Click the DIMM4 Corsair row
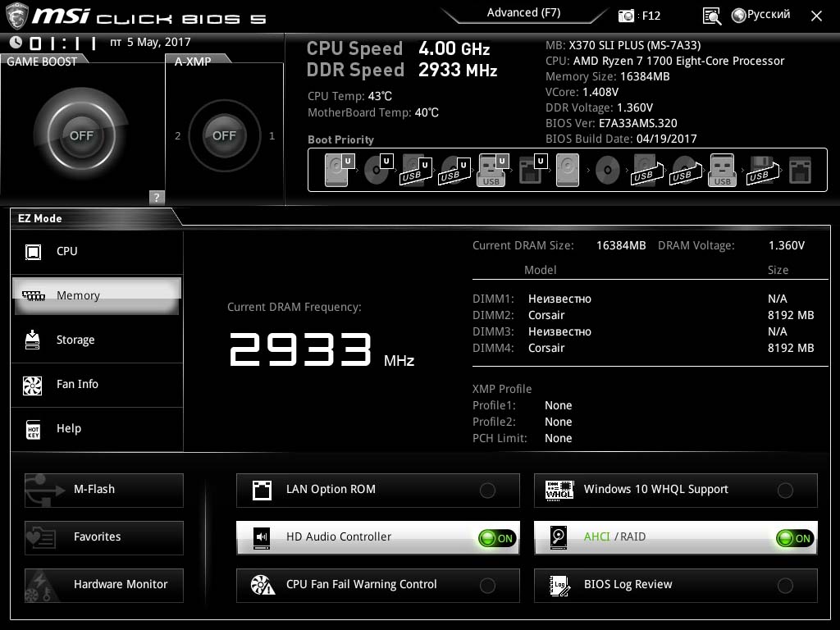The height and width of the screenshot is (630, 840). 643,348
